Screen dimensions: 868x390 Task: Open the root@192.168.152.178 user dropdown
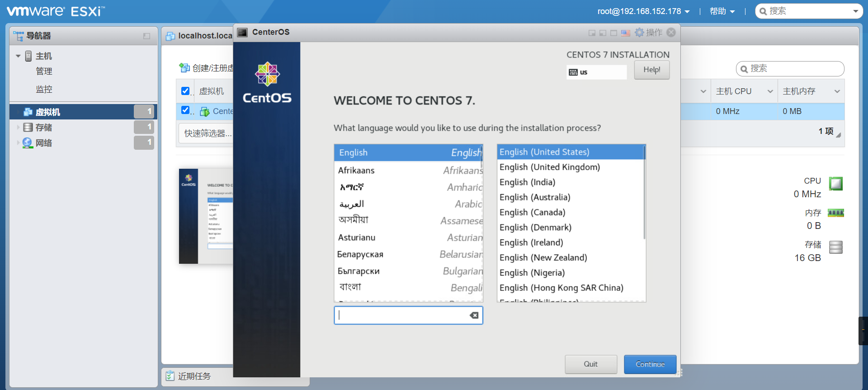pyautogui.click(x=643, y=11)
